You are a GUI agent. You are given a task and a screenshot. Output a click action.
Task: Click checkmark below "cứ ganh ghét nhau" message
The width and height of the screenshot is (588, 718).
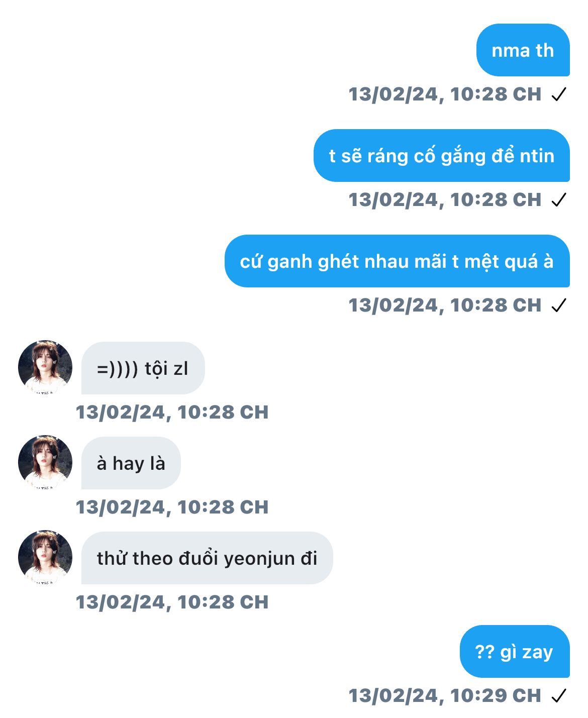(x=559, y=305)
